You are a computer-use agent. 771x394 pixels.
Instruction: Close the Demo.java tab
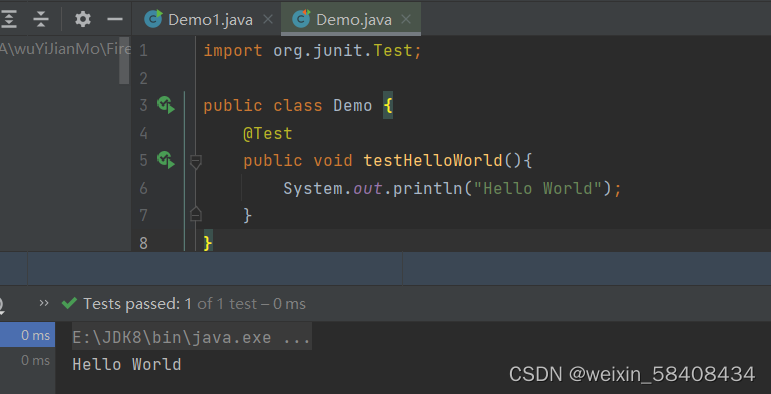(406, 19)
